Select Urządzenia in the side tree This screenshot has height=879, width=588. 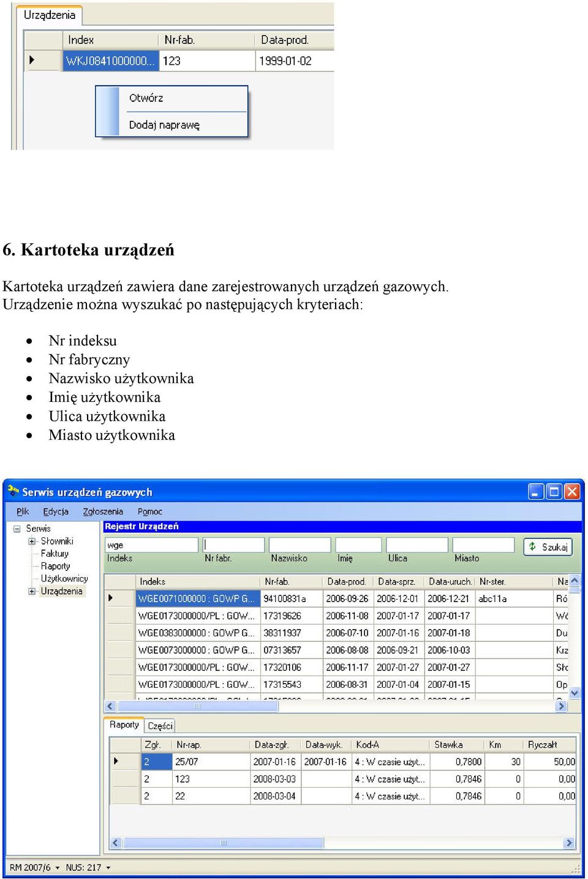tap(61, 592)
